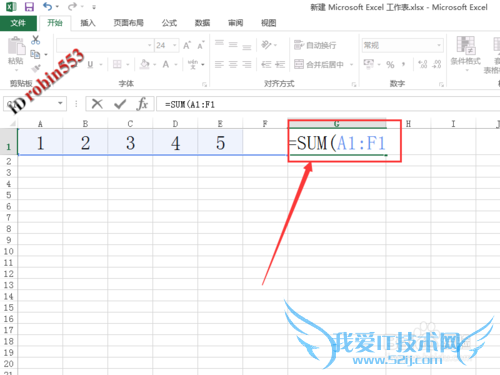Screen dimensions: 500x375
Task: Select column H header
Action: (x=408, y=124)
